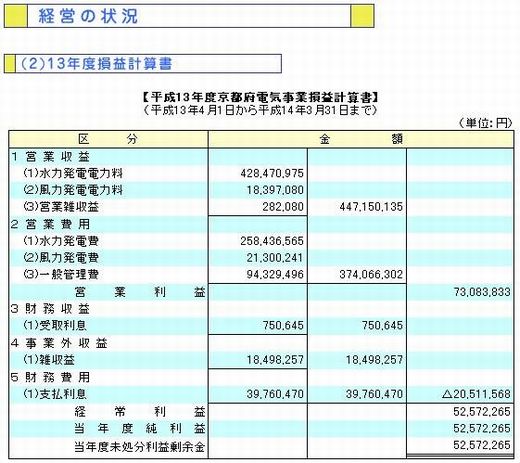Screen dimensions: 520x463
Task: Click the 営業費用 total 374,066,302
Action: click(371, 275)
